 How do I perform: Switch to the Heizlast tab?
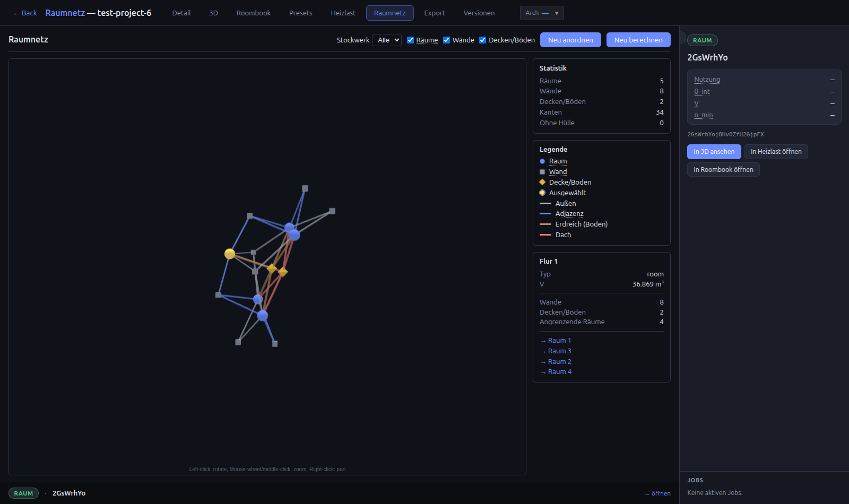click(343, 13)
